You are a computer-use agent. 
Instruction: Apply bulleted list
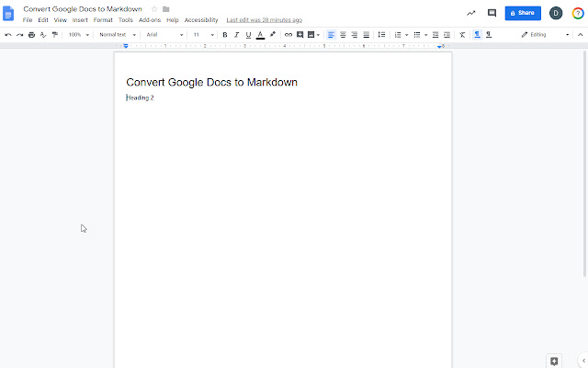[417, 35]
